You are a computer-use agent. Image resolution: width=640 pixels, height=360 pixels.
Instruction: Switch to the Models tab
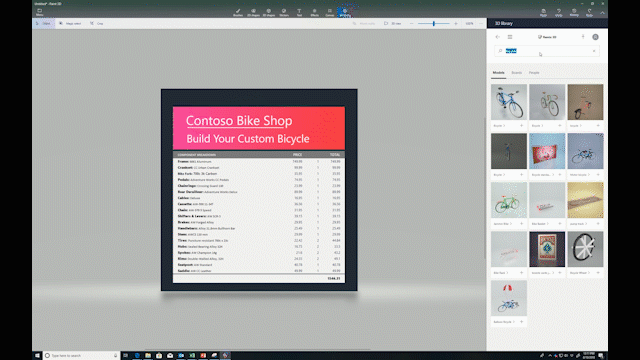tap(498, 73)
